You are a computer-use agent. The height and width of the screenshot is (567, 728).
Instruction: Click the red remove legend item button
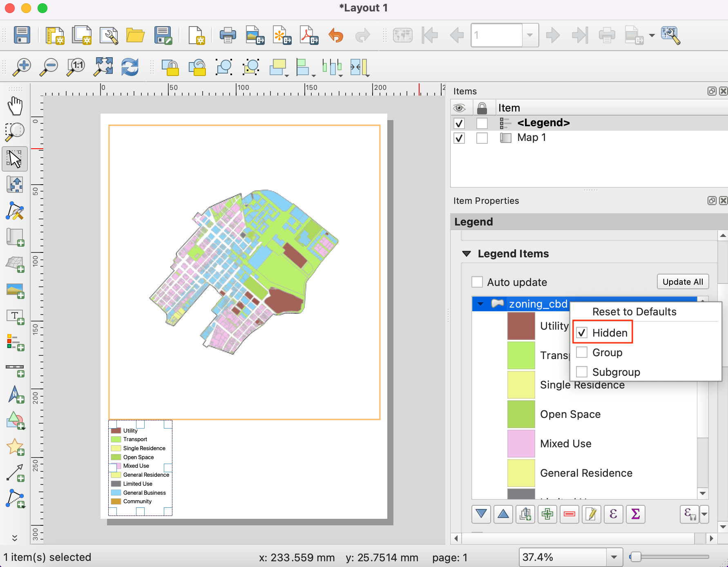[x=569, y=514]
